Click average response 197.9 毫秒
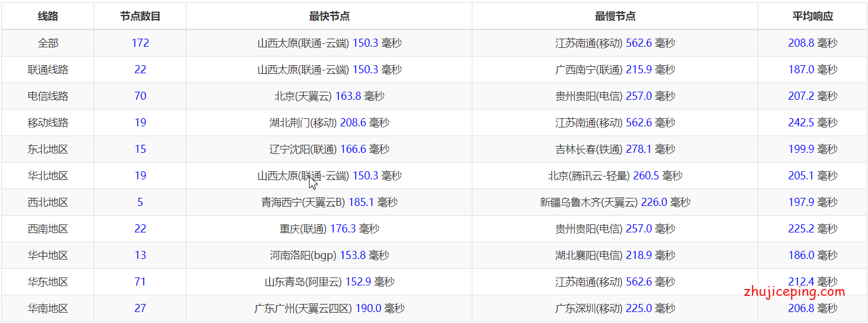 [x=813, y=202]
